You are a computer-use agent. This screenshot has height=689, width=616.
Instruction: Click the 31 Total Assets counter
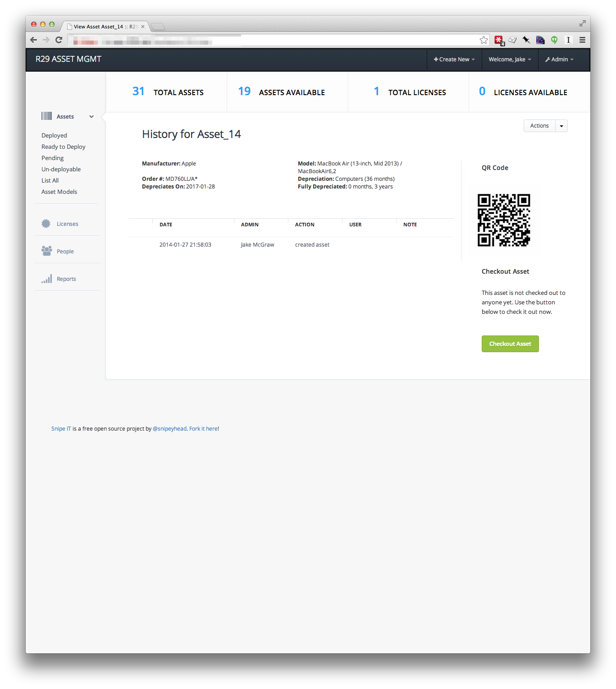(168, 92)
